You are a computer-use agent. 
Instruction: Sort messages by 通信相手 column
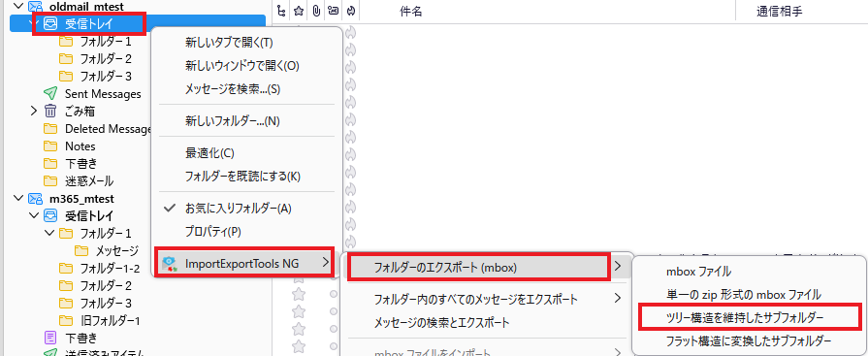(x=779, y=11)
